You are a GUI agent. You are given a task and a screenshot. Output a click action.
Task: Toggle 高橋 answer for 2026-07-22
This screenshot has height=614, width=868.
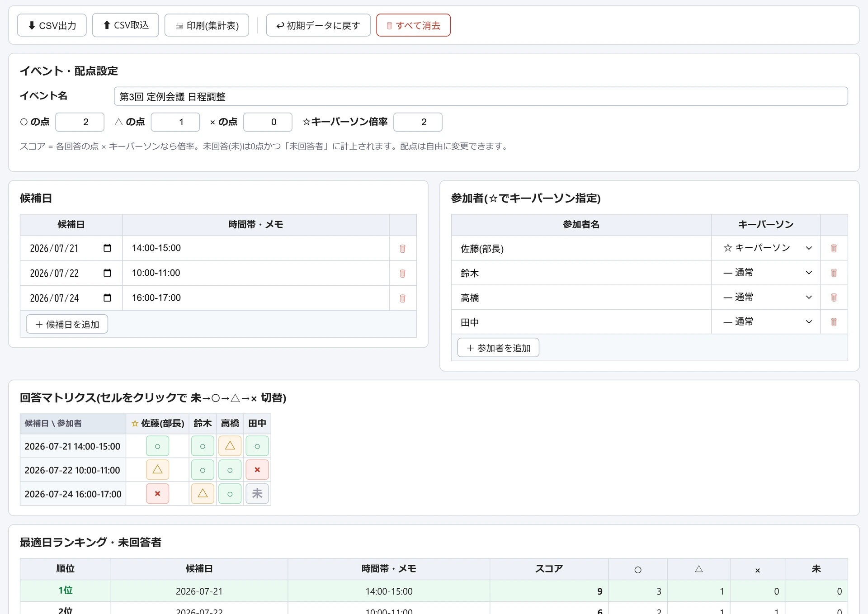pos(230,470)
